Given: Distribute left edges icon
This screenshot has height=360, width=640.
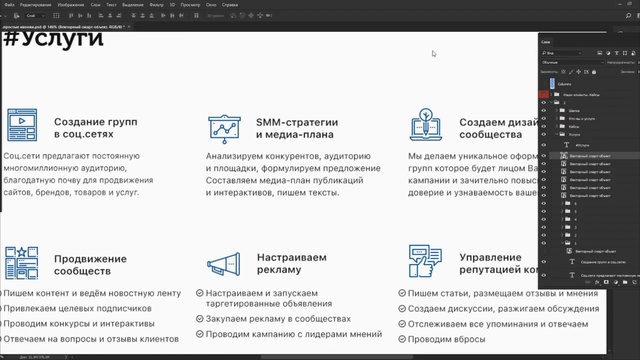Looking at the screenshot, I should (163, 16).
